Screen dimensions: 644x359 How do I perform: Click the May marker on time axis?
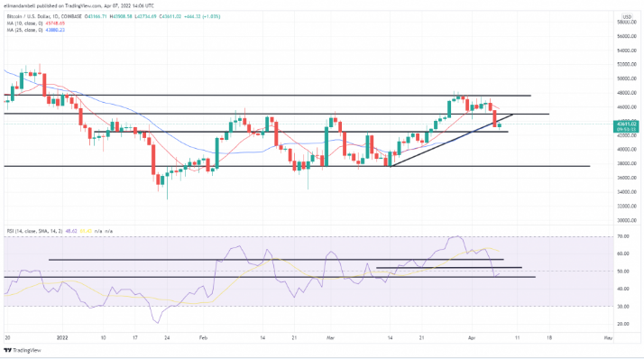point(608,338)
